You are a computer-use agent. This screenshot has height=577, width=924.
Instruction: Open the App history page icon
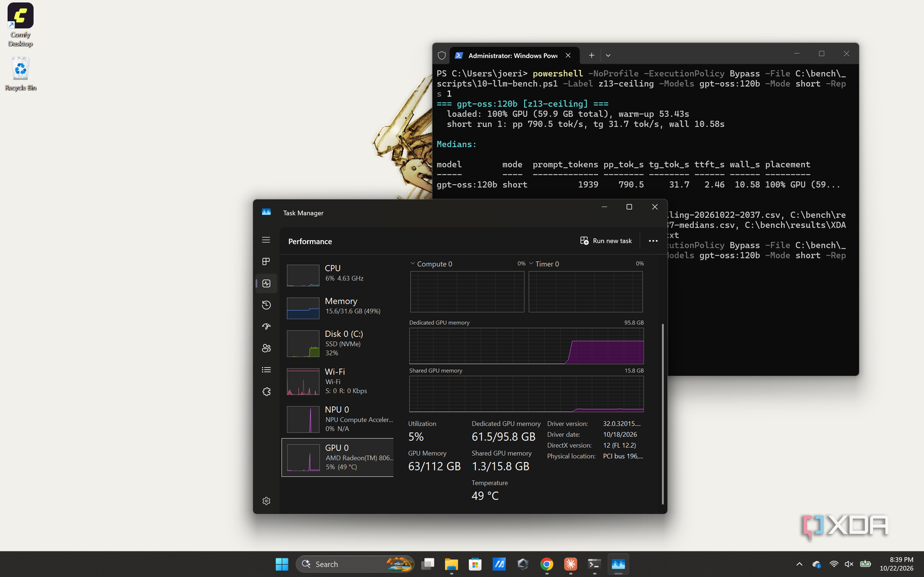pos(266,305)
